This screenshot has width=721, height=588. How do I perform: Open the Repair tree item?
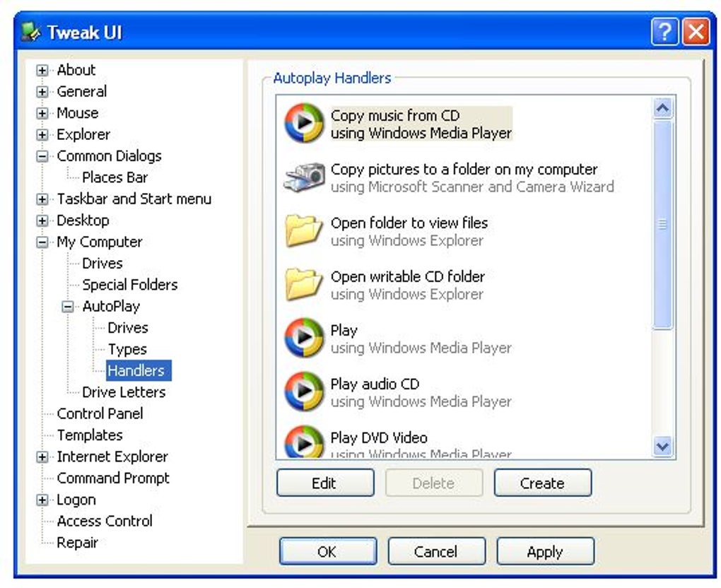[x=77, y=543]
